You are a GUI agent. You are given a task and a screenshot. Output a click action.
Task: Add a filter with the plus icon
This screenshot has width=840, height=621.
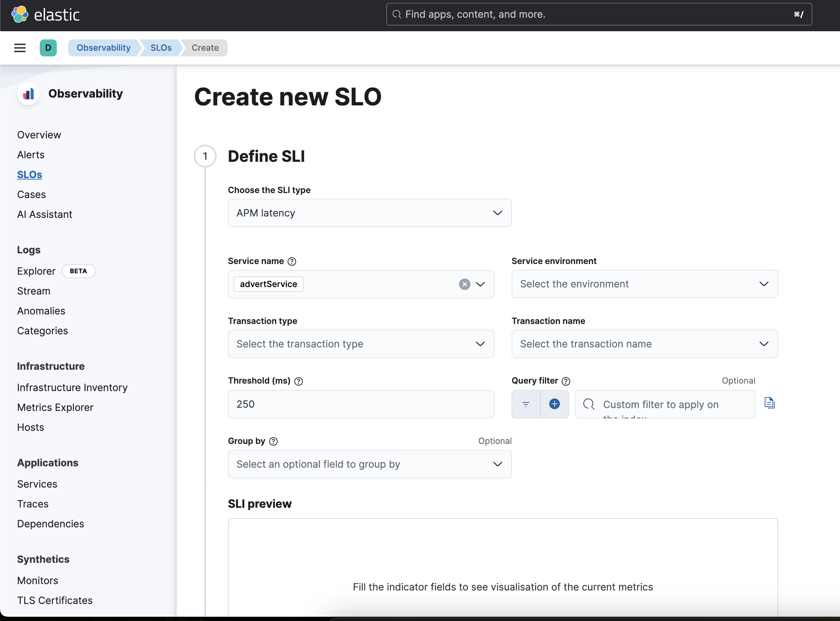[554, 404]
